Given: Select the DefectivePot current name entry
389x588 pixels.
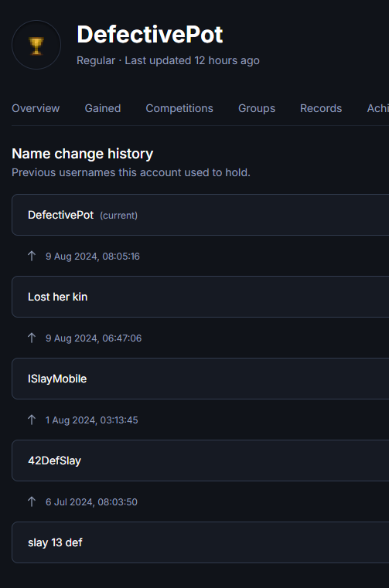Looking at the screenshot, I should (x=200, y=215).
